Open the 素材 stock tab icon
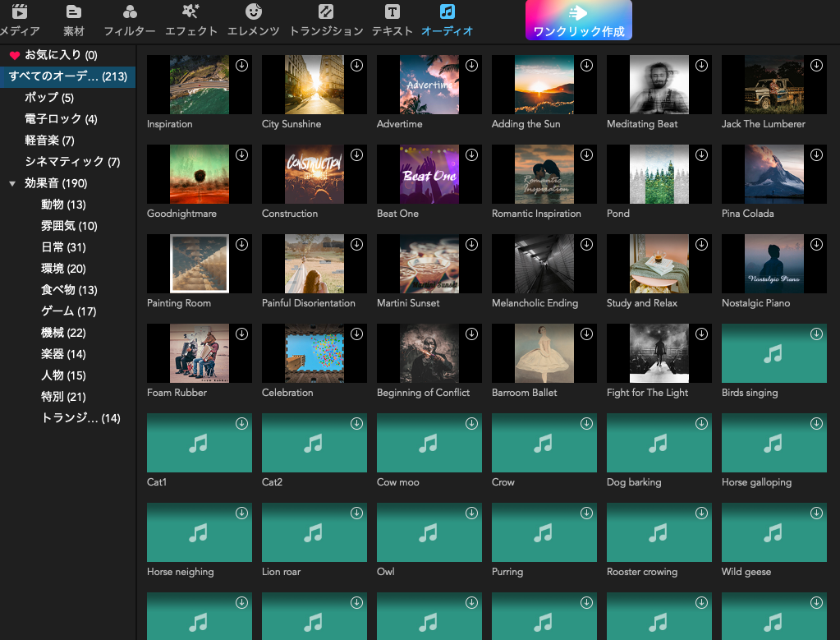Viewport: 840px width, 640px height. [x=74, y=12]
